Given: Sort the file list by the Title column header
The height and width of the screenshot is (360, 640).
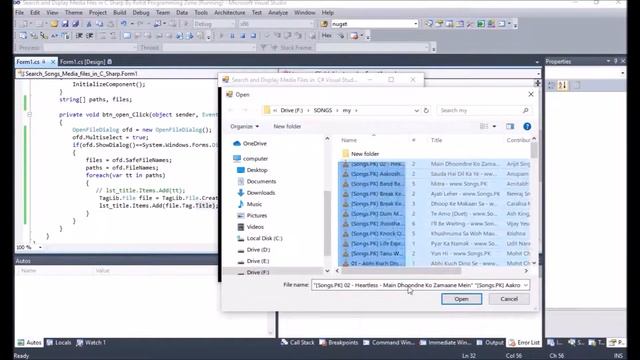Looking at the screenshot, I should (x=436, y=140).
